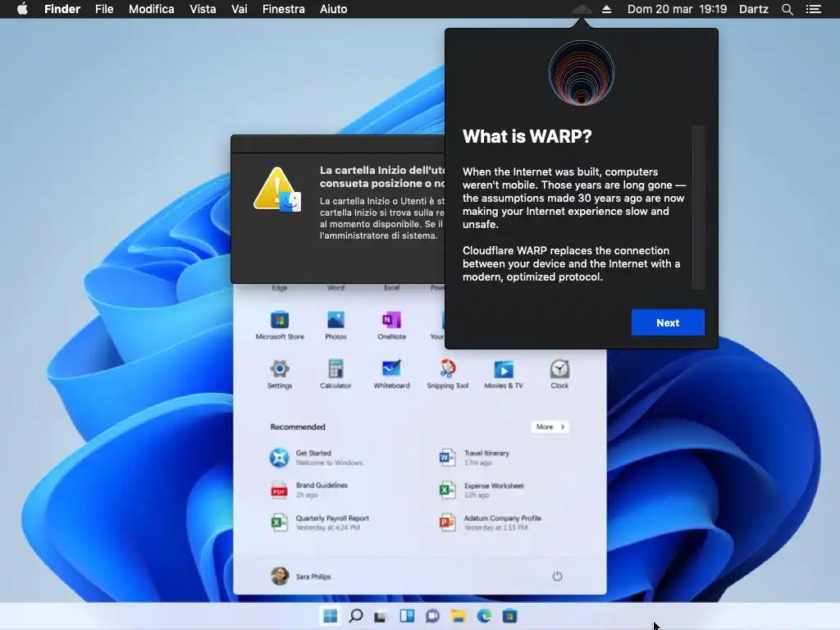The image size is (840, 630).
Task: Open File Explorer from taskbar
Action: 458,616
